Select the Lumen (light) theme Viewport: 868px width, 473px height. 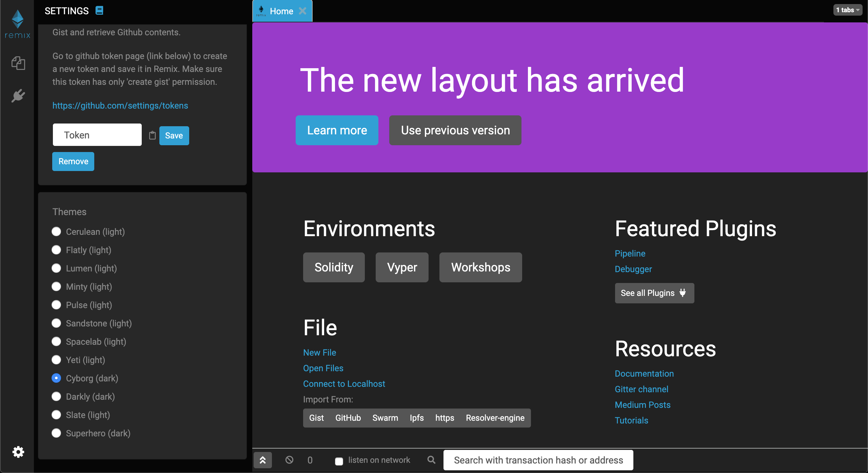click(56, 268)
